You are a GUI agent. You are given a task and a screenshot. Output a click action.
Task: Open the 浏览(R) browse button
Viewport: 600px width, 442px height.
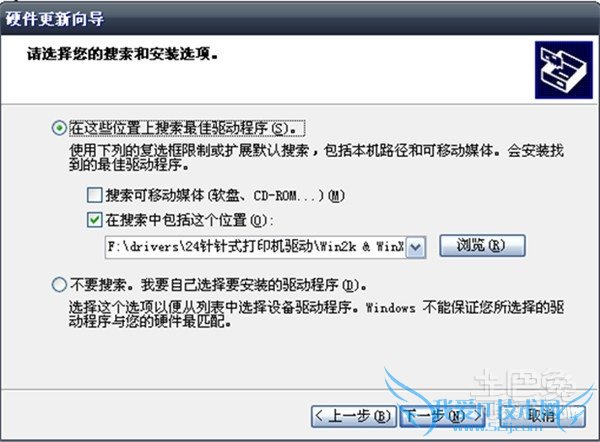click(x=482, y=246)
